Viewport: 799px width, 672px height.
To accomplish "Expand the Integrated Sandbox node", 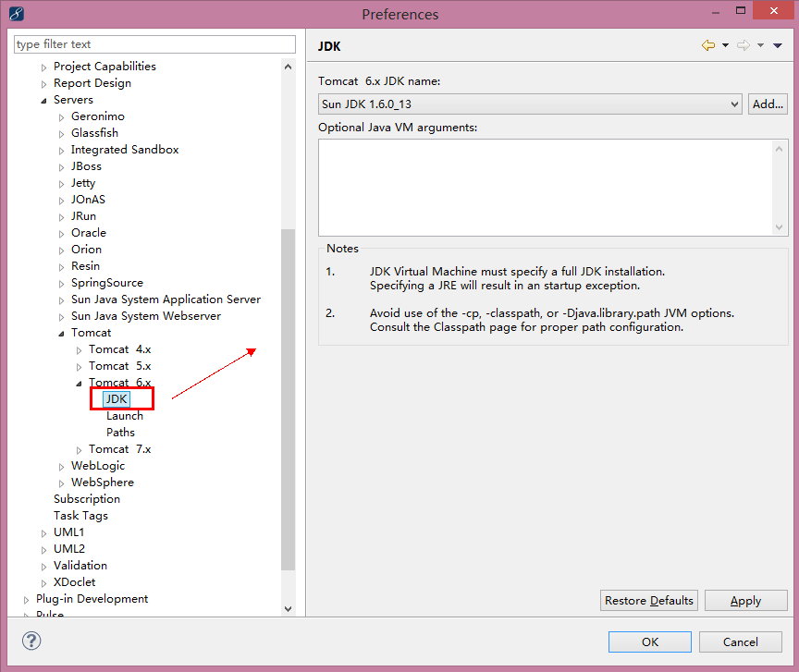I will coord(61,151).
